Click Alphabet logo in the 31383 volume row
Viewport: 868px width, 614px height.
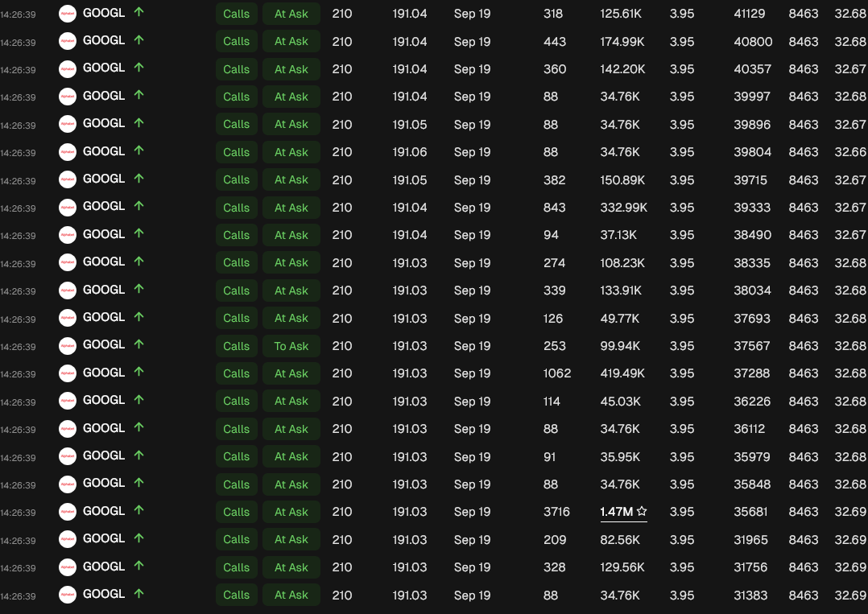(68, 595)
